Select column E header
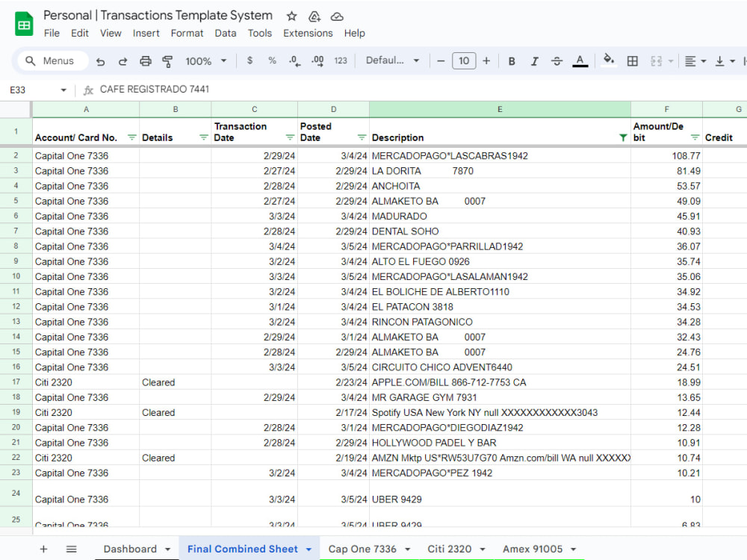The width and height of the screenshot is (747, 560). 500,110
